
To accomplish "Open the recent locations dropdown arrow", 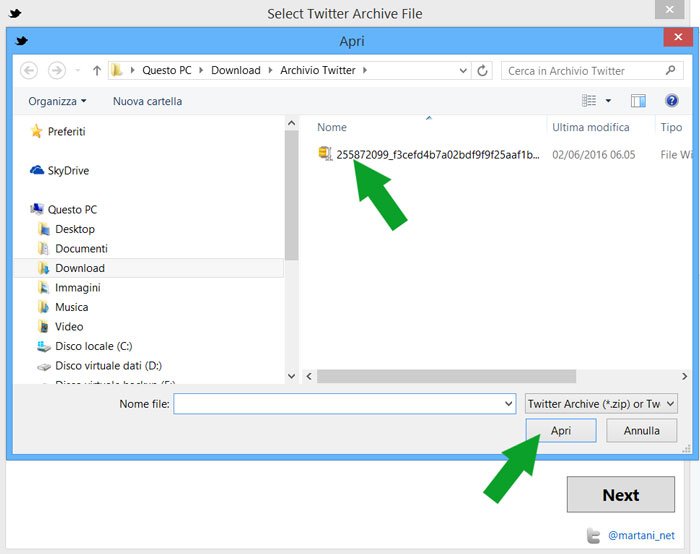I will [x=78, y=71].
